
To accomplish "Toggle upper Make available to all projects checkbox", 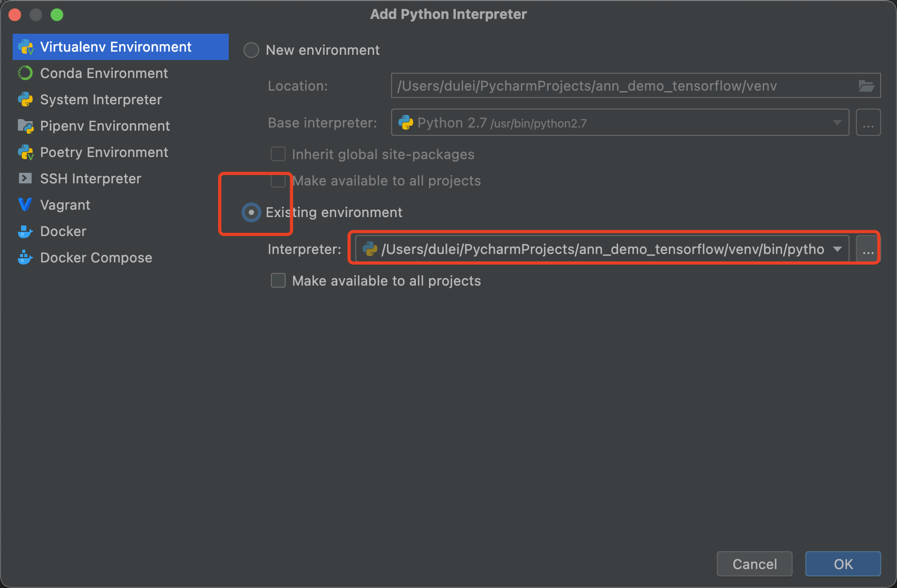I will pos(278,181).
